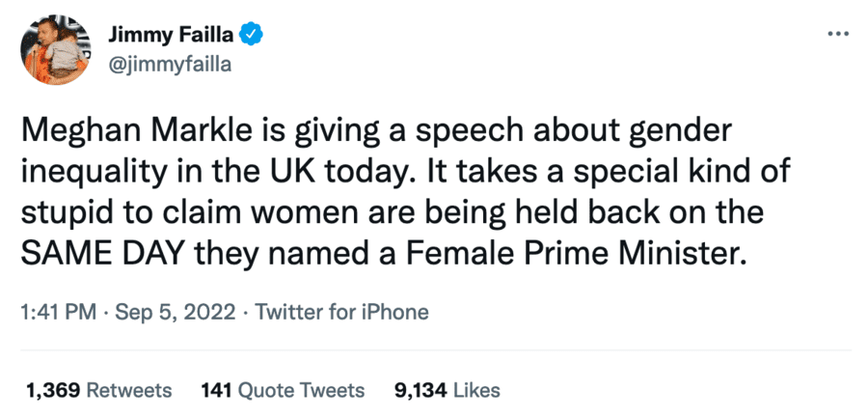This screenshot has height=417, width=868.
Task: Click the 9,134 like count number
Action: click(421, 390)
